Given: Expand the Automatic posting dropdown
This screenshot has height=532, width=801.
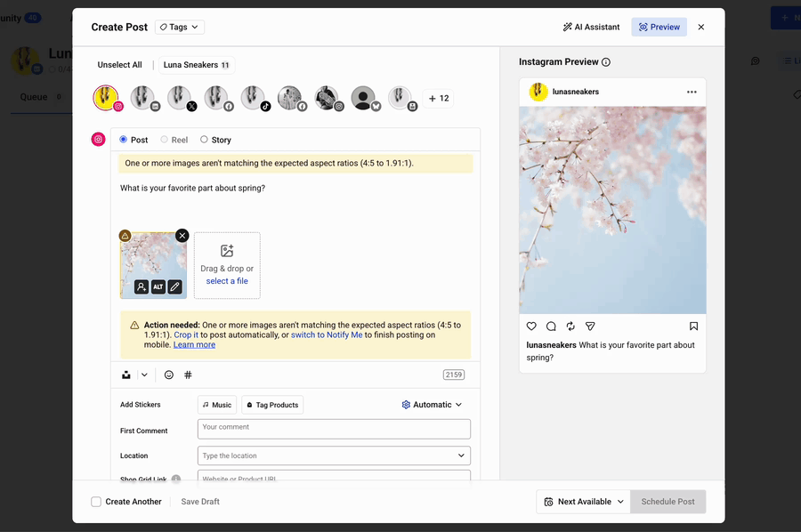Looking at the screenshot, I should coord(431,404).
